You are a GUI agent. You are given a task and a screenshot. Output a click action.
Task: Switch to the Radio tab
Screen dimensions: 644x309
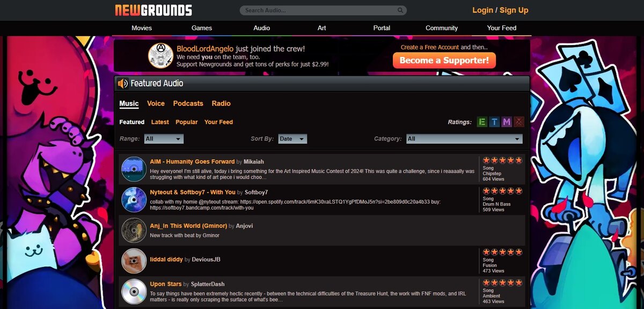[x=221, y=103]
